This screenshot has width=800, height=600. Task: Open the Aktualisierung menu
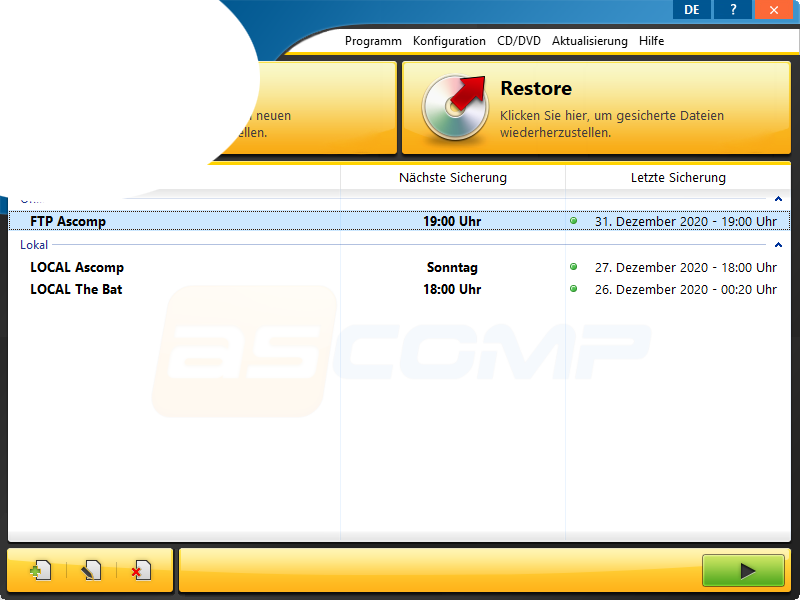click(x=589, y=41)
